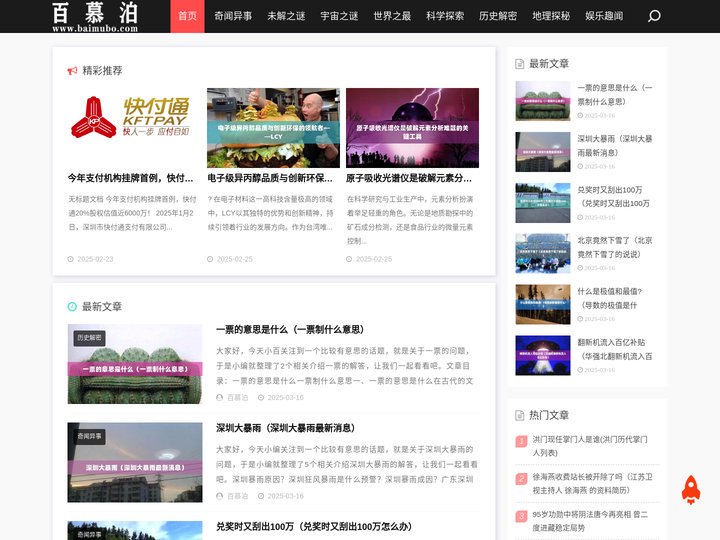Open sidebar link 什么是极值和最值
720x540 pixels.
coord(610,298)
